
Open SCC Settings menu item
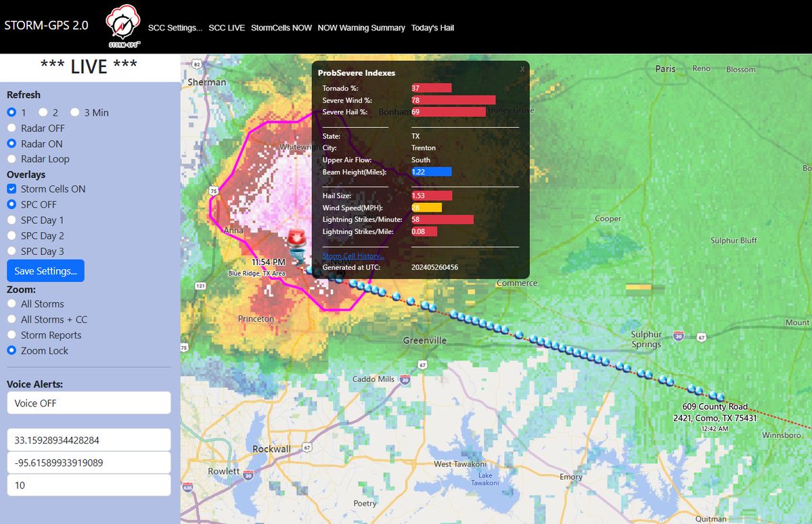pos(175,28)
